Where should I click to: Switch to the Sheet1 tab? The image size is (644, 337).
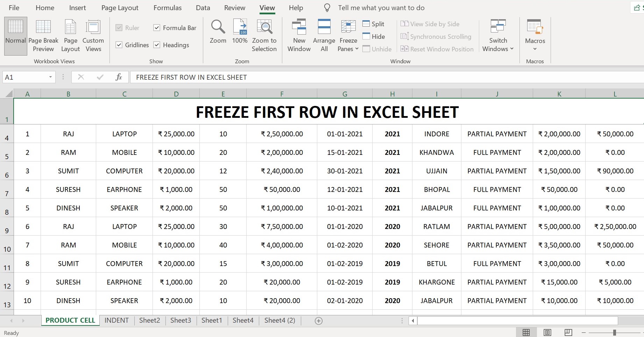(x=212, y=321)
